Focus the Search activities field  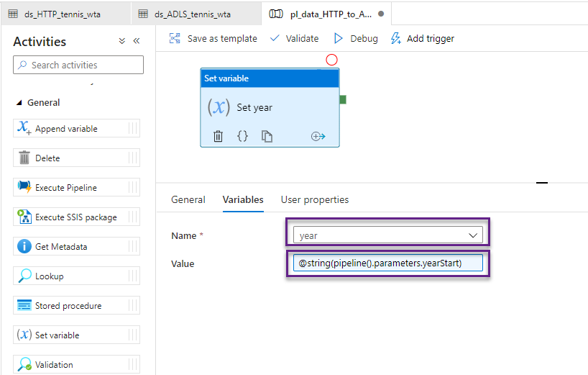coord(78,65)
